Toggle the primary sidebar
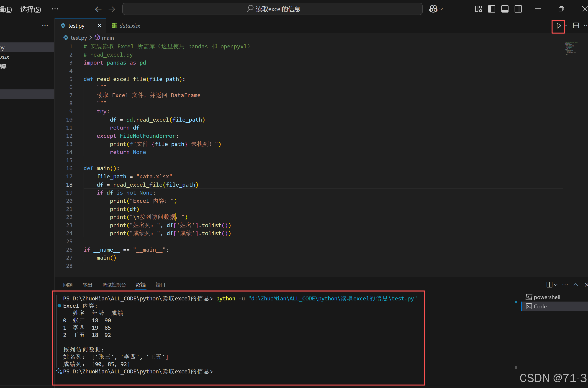 [492, 9]
